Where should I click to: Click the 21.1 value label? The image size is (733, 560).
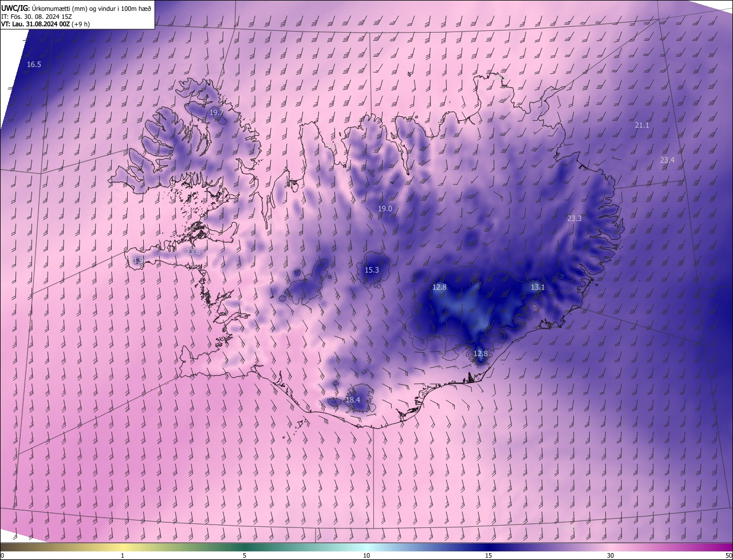[642, 125]
